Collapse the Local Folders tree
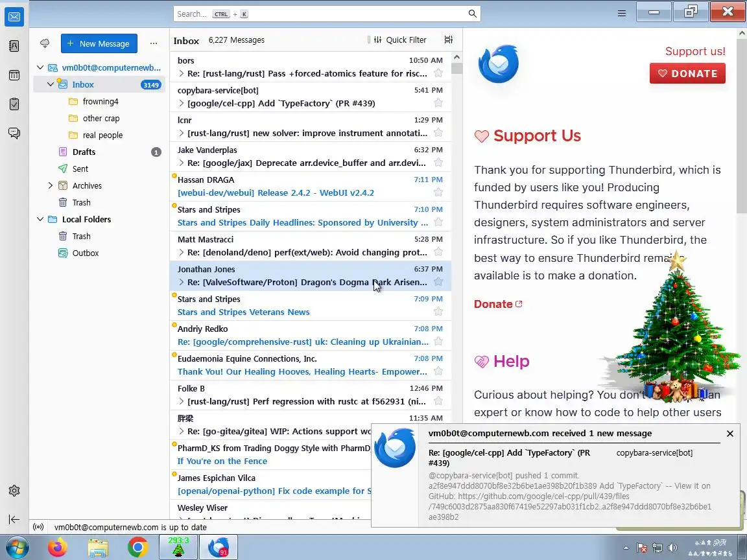 tap(40, 219)
